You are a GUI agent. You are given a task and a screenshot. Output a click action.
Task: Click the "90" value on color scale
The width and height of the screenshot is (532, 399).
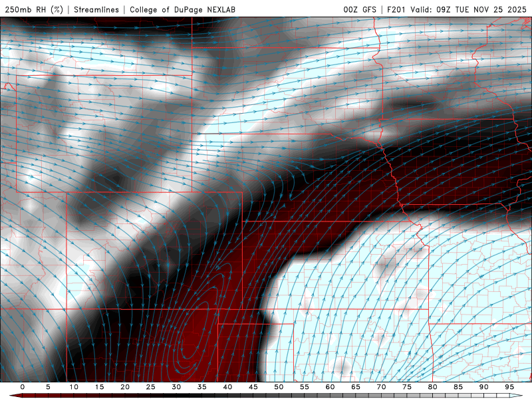pos(484,387)
